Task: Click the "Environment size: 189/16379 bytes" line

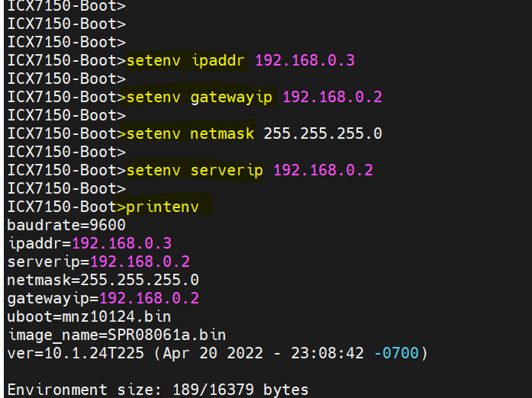Action: pyautogui.click(x=158, y=390)
